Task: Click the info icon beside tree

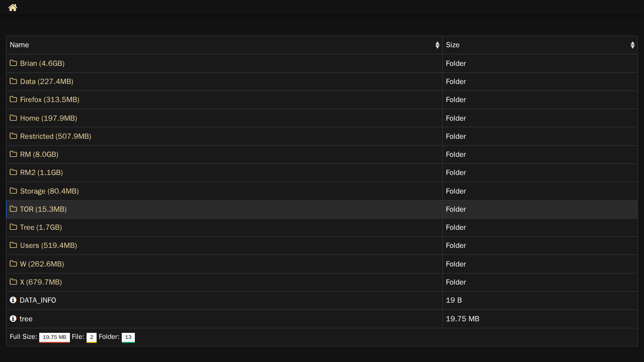Action: point(13,318)
